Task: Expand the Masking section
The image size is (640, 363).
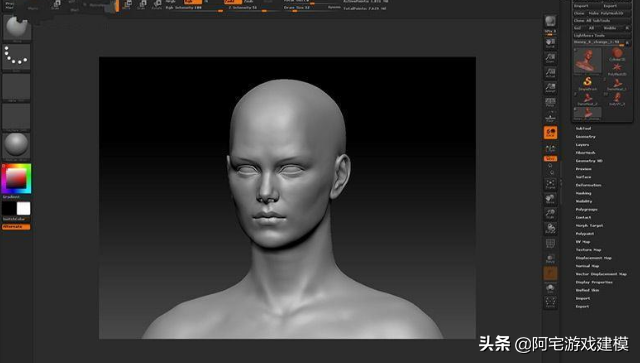Action: pyautogui.click(x=583, y=193)
